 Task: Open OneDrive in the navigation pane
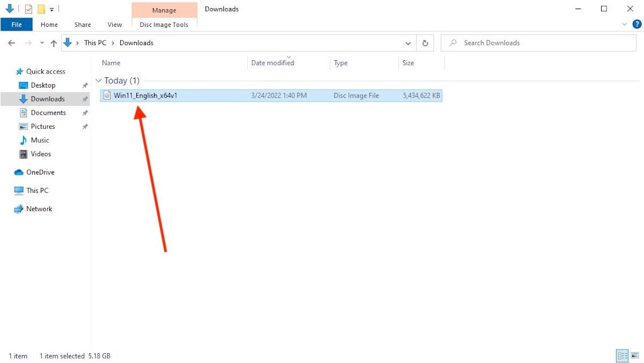click(x=40, y=172)
